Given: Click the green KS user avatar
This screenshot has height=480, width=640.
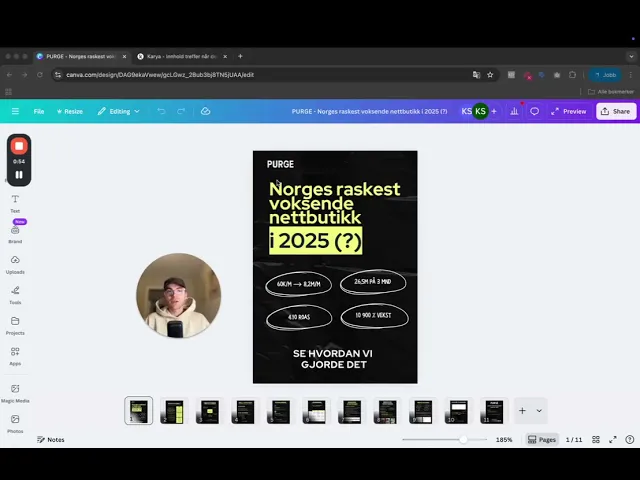Looking at the screenshot, I should tap(480, 111).
